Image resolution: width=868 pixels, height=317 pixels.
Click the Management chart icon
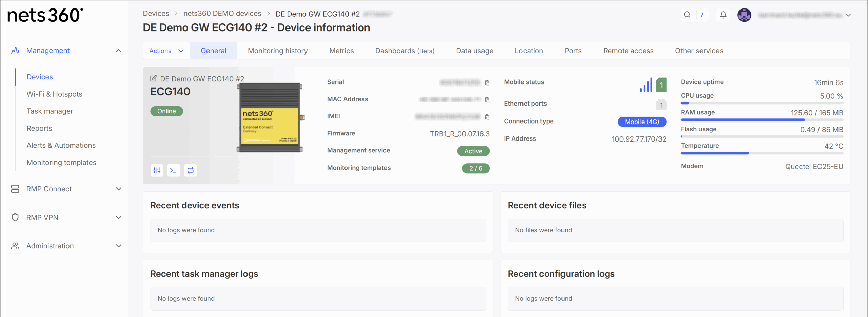pos(15,51)
